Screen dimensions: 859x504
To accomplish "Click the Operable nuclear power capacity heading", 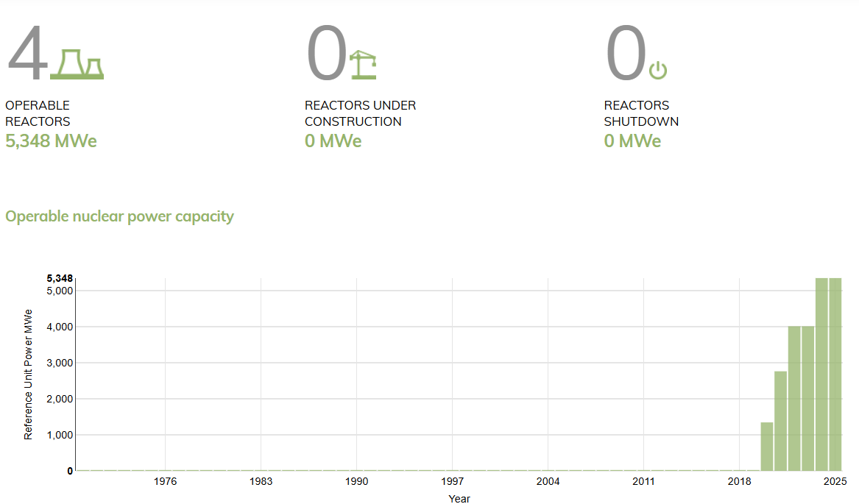I will (119, 216).
